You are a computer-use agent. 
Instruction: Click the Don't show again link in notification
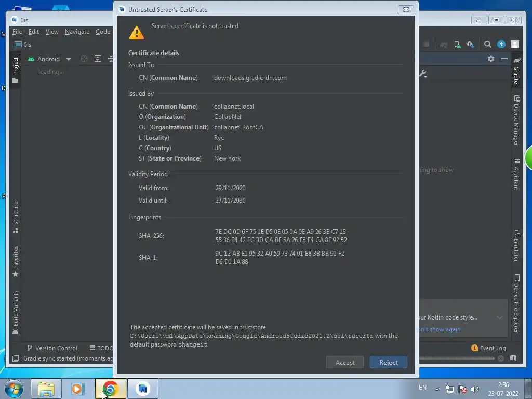click(440, 329)
